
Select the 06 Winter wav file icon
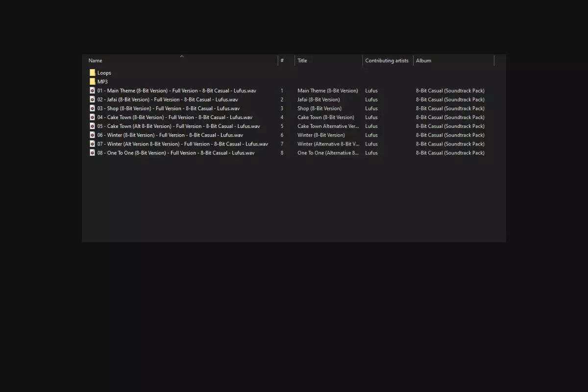tap(92, 134)
